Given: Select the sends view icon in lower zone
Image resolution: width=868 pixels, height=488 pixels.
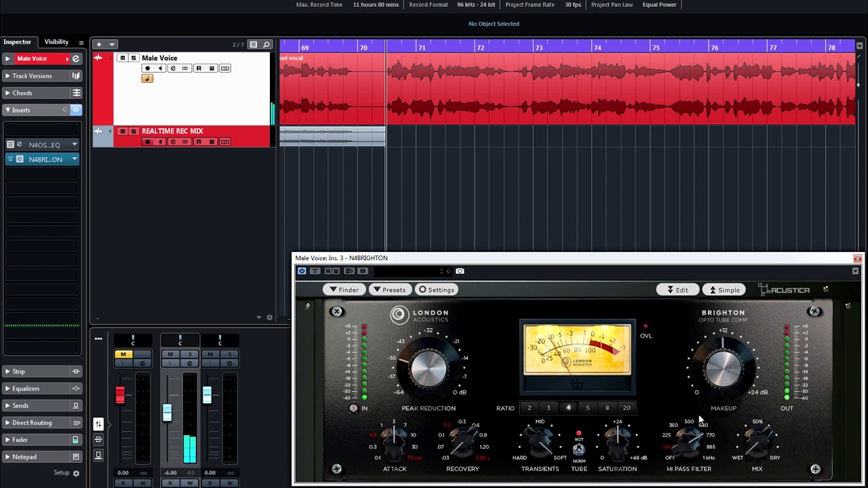Looking at the screenshot, I should coord(98,454).
